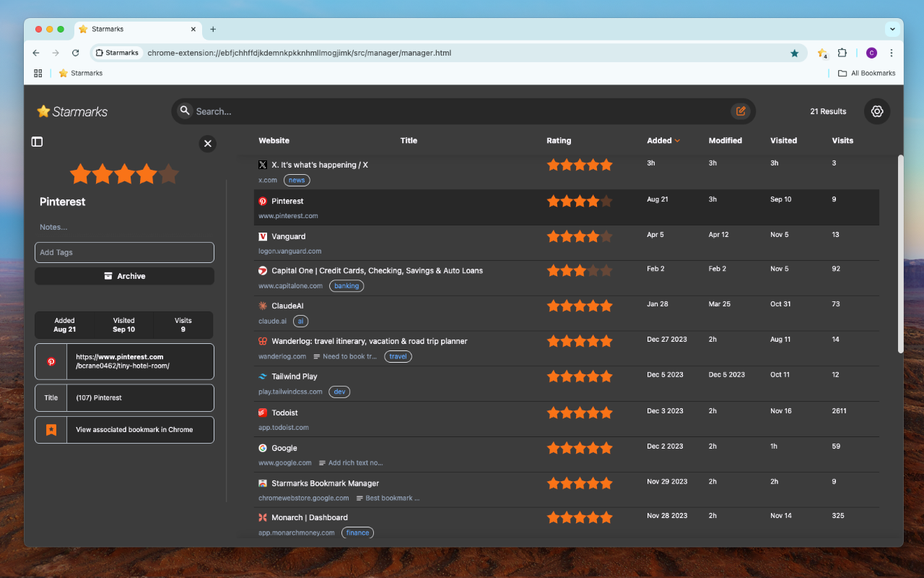Click the Tailwind Play favicon
This screenshot has width=924, height=578.
click(x=263, y=376)
